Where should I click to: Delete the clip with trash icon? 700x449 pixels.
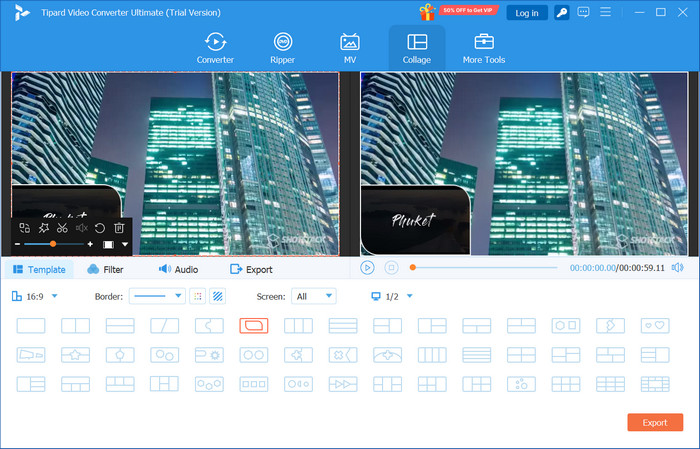point(119,228)
